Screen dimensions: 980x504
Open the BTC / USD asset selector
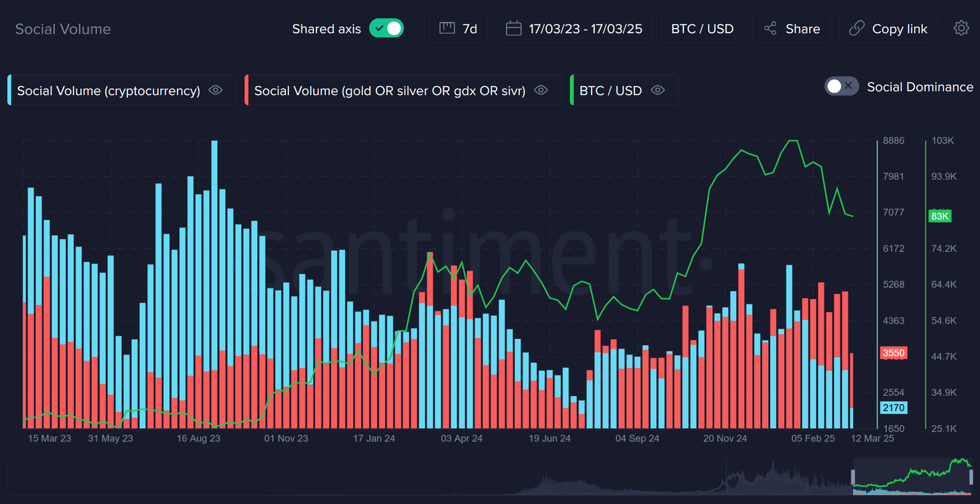click(702, 29)
